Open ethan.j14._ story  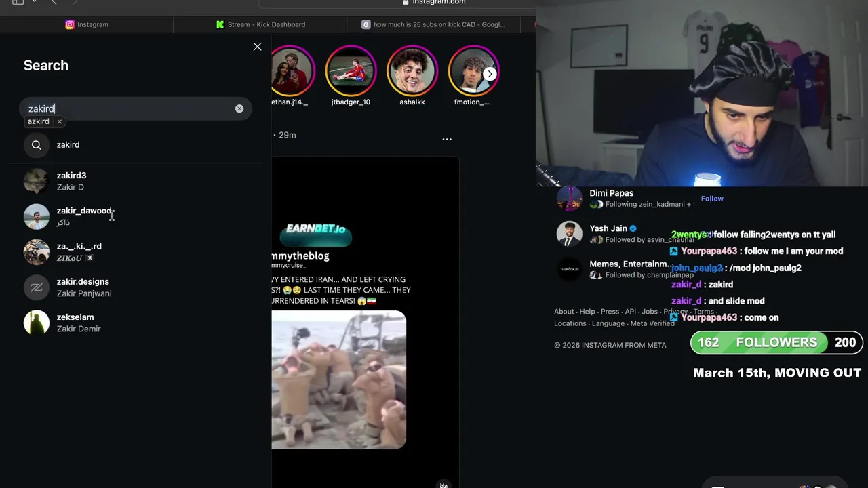[x=292, y=71]
